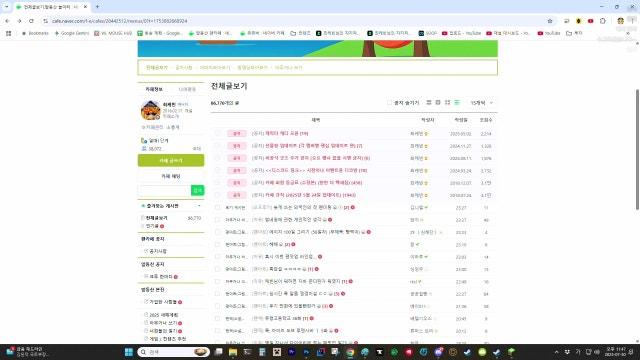Open the 15개씩 posts-per-page dropdown

(482, 103)
